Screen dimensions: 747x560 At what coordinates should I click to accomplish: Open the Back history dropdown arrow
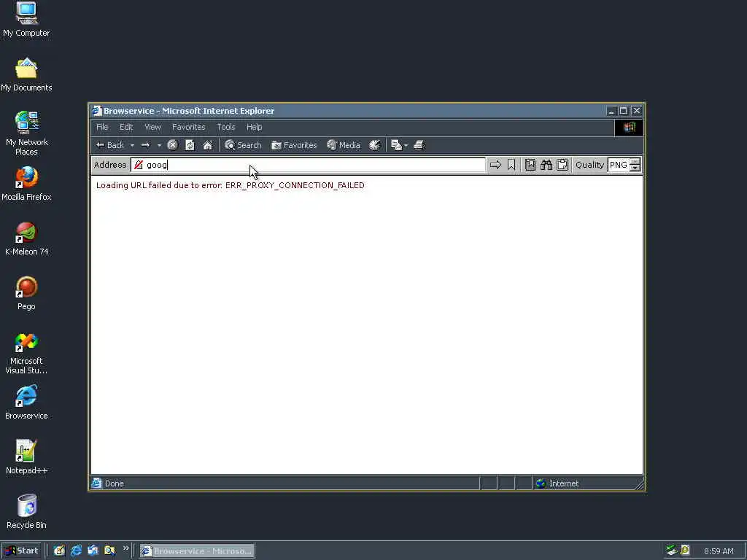(133, 145)
